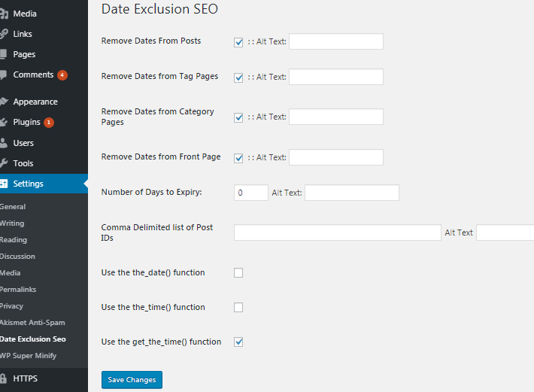
Task: Open the Comments menu item
Action: tap(33, 74)
